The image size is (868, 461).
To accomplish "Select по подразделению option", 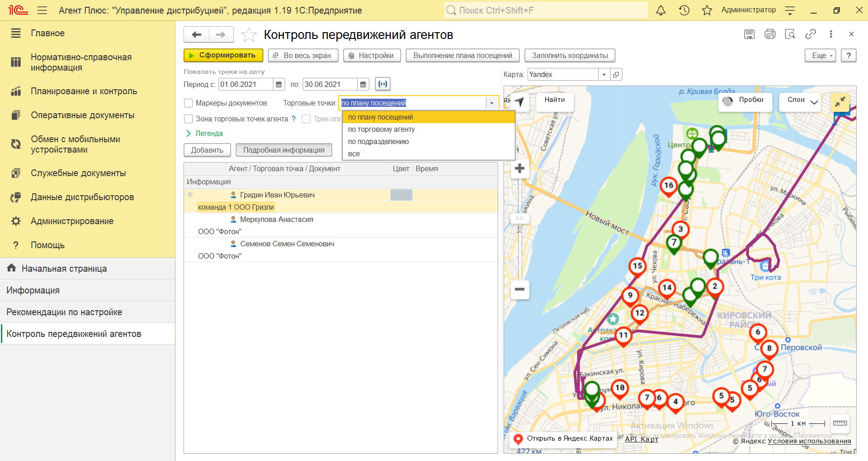I will click(429, 142).
